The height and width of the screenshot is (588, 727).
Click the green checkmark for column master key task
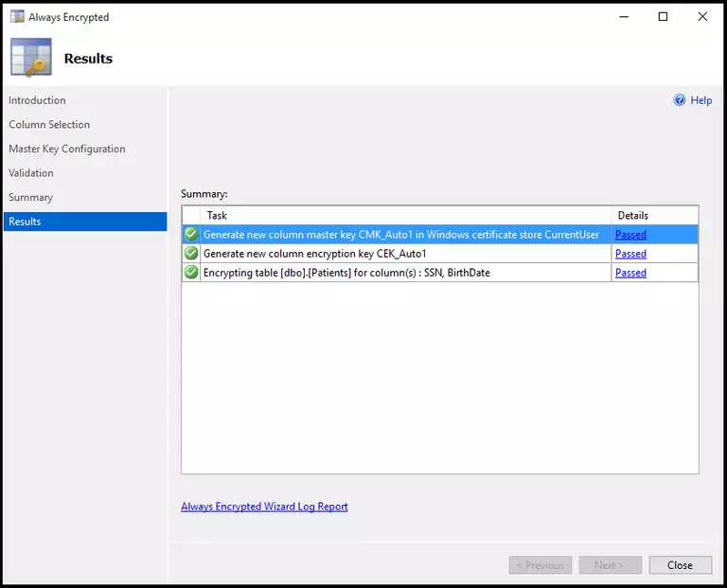click(191, 234)
